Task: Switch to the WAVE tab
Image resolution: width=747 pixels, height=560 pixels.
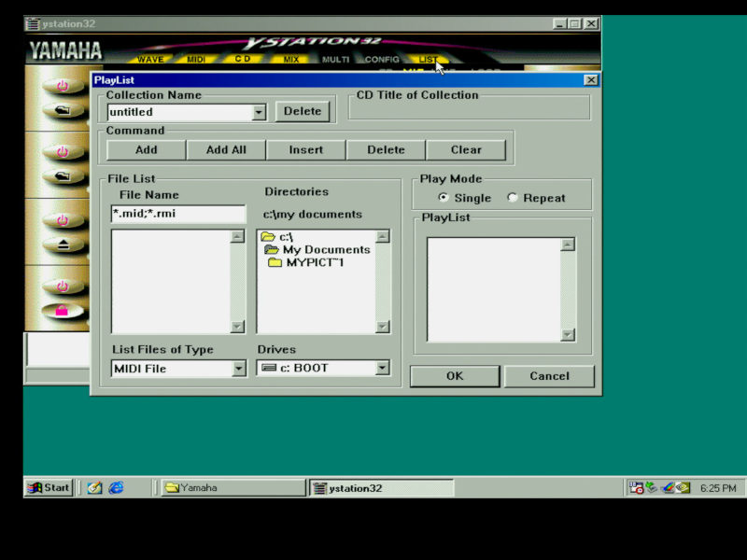Action: [150, 60]
